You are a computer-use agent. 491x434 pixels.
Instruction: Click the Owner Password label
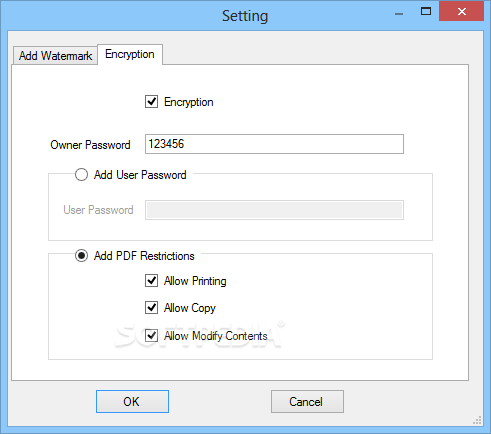pyautogui.click(x=90, y=145)
